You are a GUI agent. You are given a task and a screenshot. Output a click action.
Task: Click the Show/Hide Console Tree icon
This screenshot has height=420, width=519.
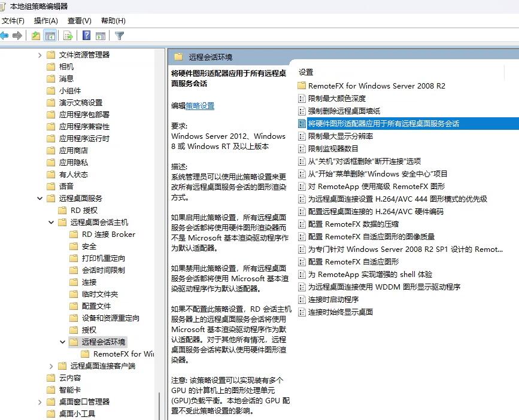(x=51, y=35)
